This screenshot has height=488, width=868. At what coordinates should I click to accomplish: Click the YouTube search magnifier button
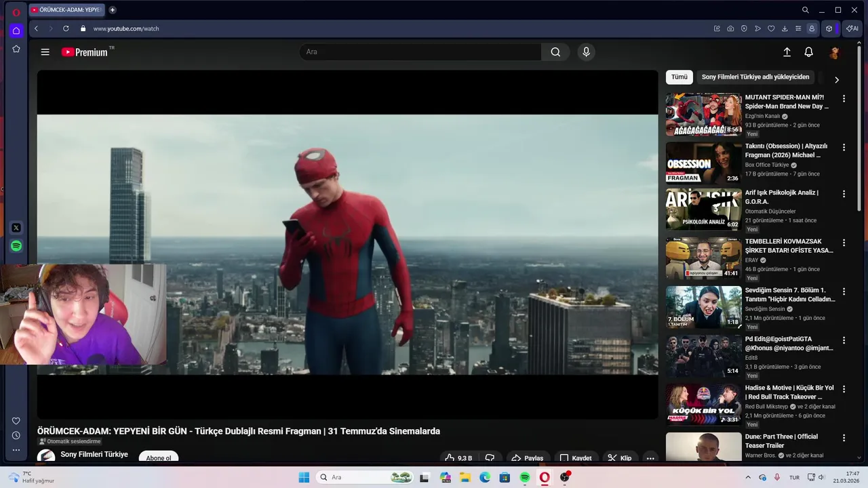(555, 52)
